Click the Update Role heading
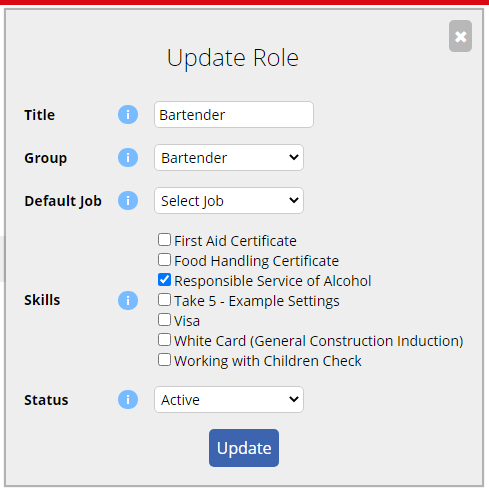The image size is (489, 496). point(233,58)
